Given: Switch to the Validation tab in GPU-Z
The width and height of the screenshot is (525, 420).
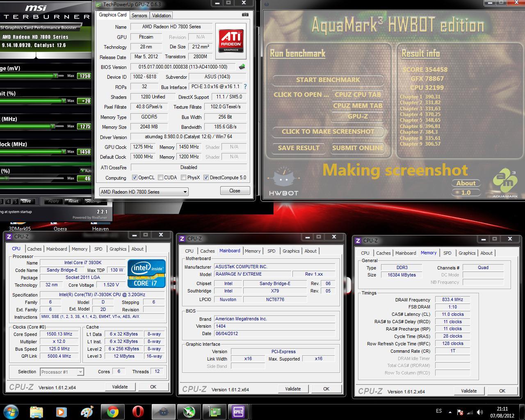Looking at the screenshot, I should [x=161, y=16].
